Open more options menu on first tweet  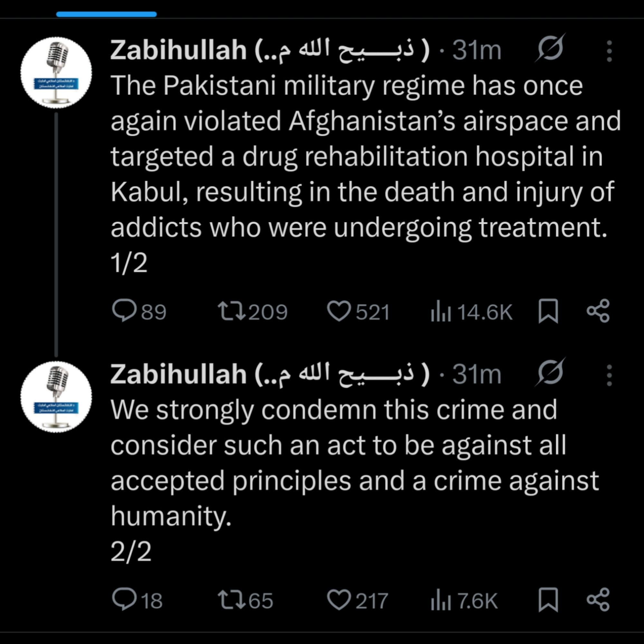tap(609, 51)
